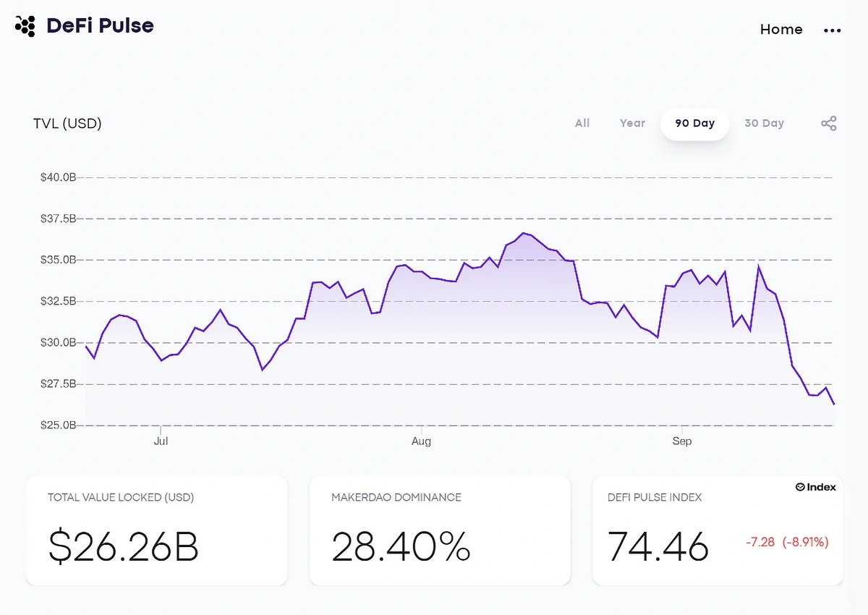Click the MakerDAO Dominance 28.40% value
Viewport: 868px width, 615px height.
(401, 546)
